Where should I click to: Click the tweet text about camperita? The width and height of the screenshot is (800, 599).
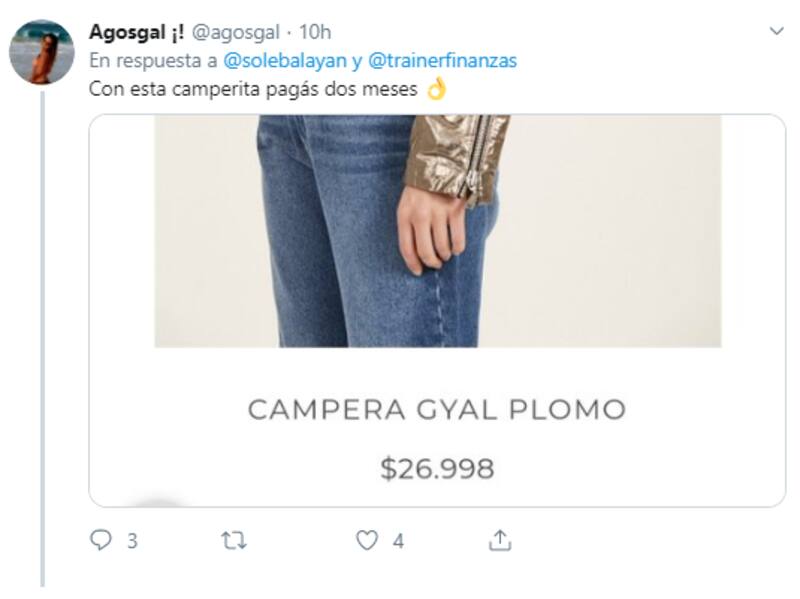(x=253, y=89)
